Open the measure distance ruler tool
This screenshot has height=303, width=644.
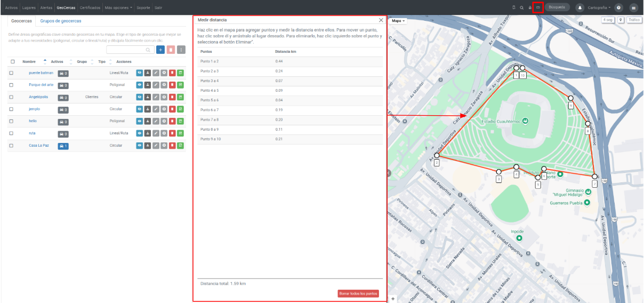[x=538, y=7]
